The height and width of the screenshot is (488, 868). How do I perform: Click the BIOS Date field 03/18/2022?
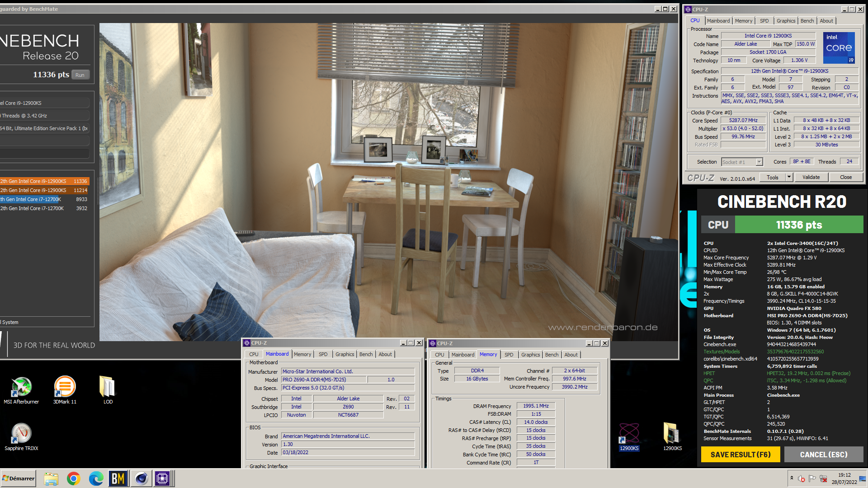click(348, 452)
